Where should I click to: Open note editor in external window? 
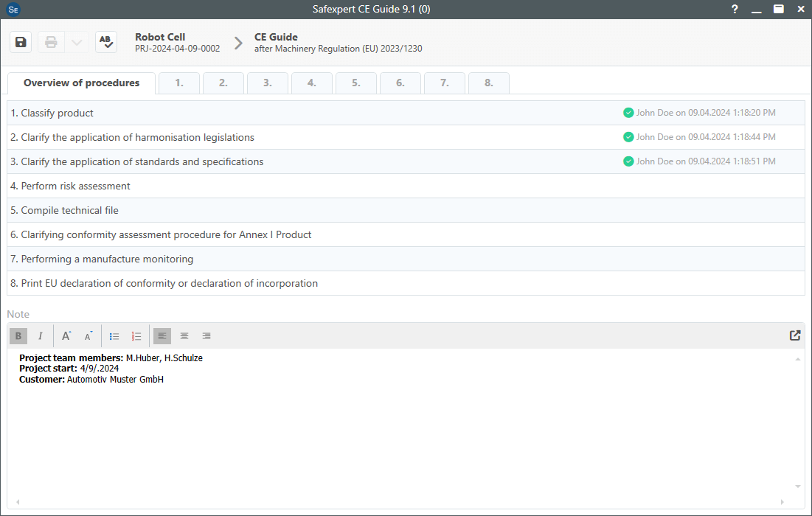pyautogui.click(x=794, y=335)
